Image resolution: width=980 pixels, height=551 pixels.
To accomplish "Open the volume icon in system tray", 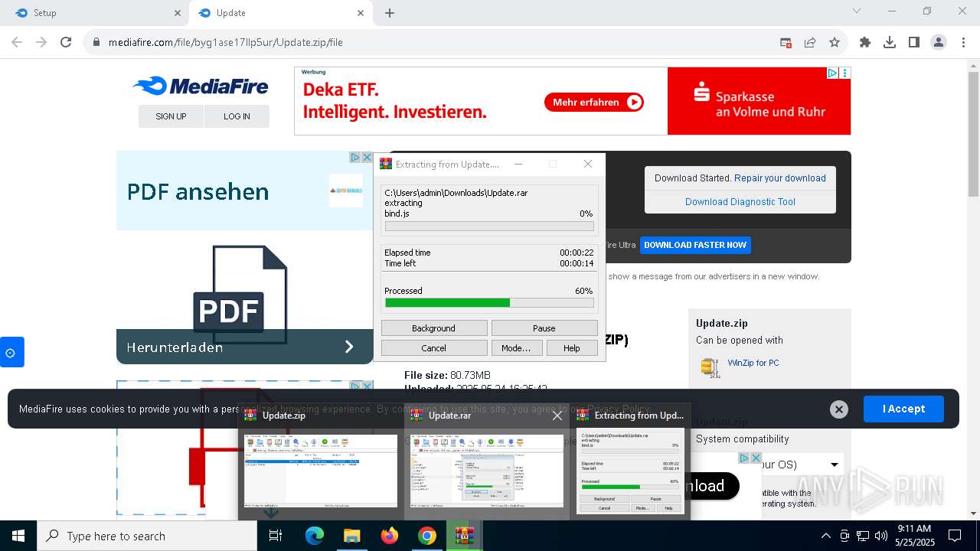I will coord(881,536).
